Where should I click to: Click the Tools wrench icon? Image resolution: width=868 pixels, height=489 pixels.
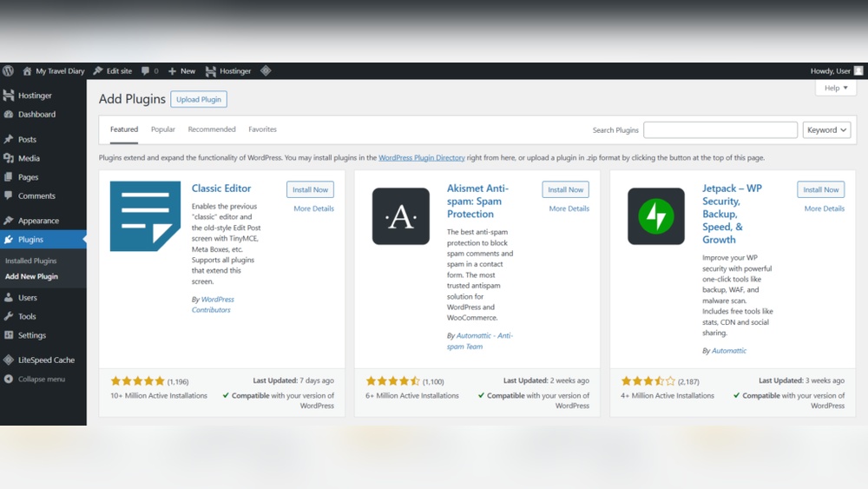[9, 316]
